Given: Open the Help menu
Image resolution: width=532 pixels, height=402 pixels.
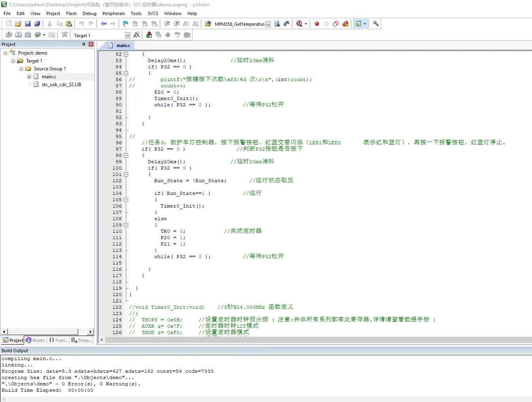Looking at the screenshot, I should 192,13.
